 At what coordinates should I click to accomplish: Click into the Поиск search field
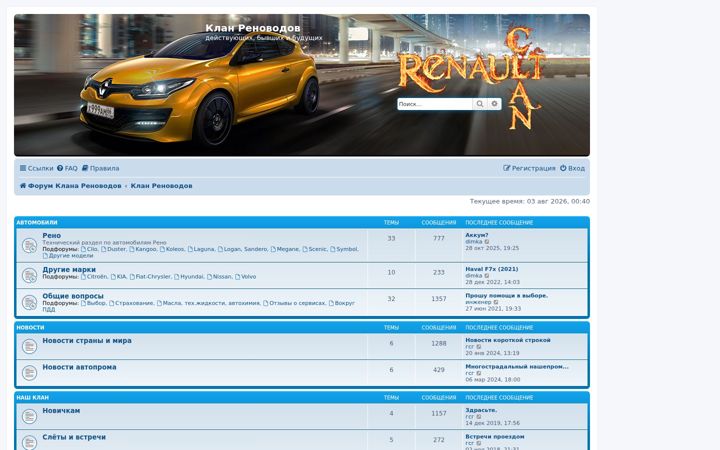pos(435,104)
